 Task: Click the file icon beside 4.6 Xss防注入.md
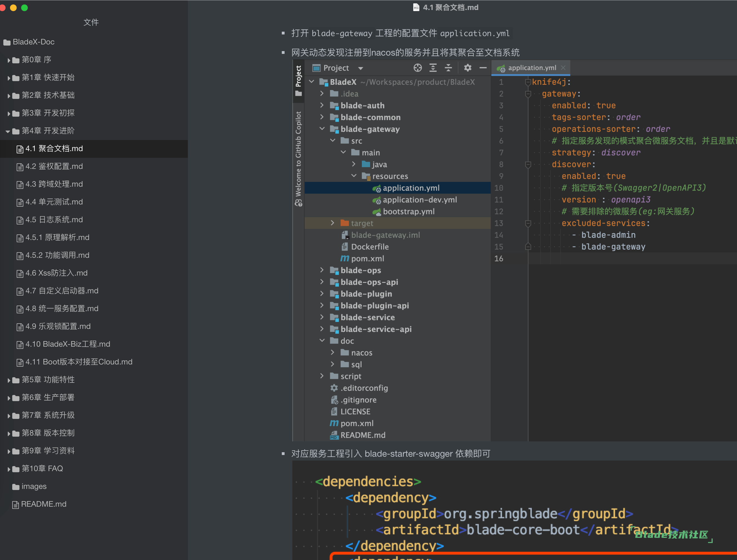click(20, 274)
